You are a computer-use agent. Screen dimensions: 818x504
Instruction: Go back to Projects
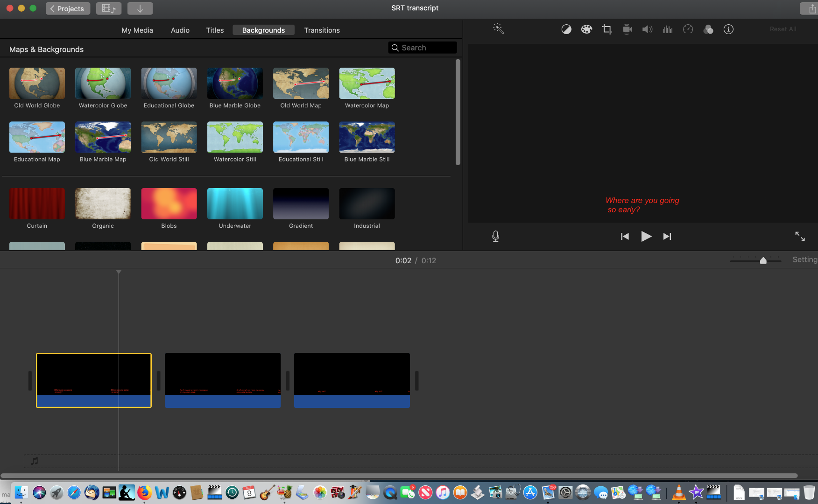[x=68, y=8]
